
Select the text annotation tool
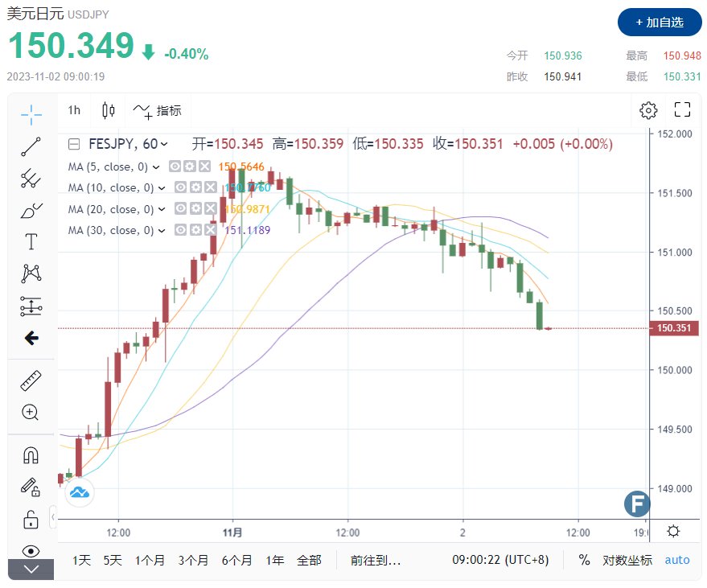31,241
